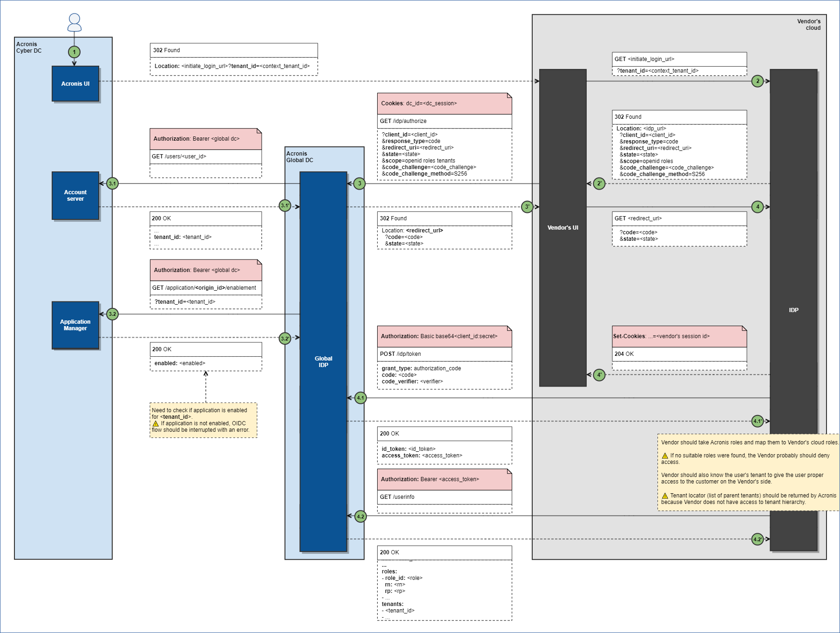Click 'id_token: <id_token>' response text

409,449
